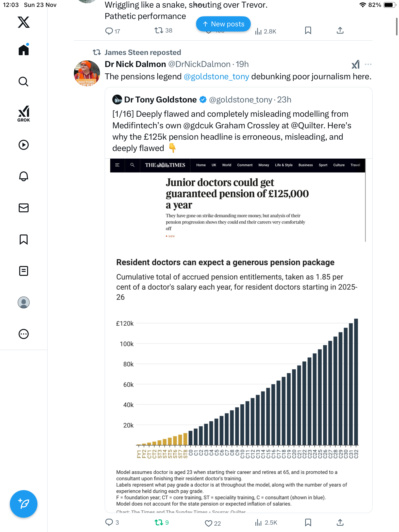Image resolution: width=399 pixels, height=532 pixels.
Task: Tap the compose new post button
Action: [24, 504]
